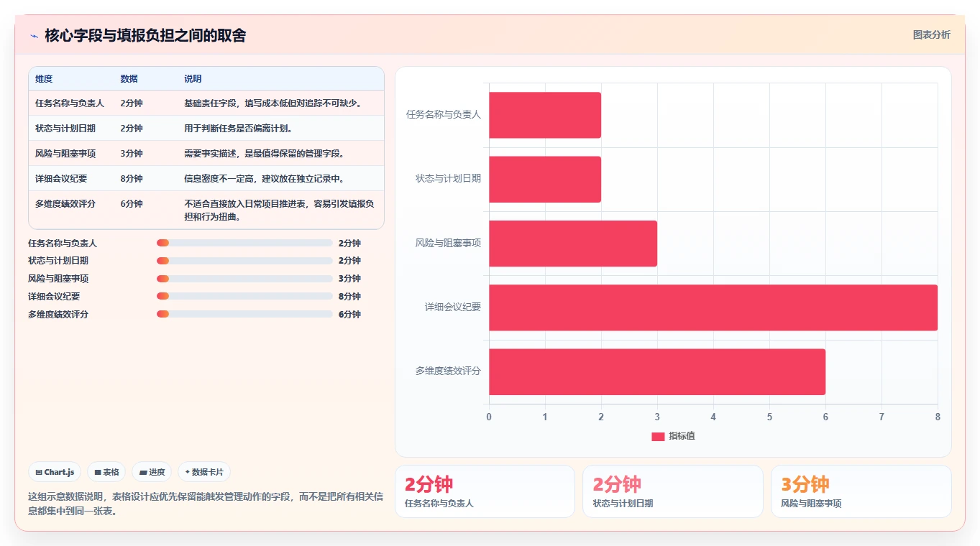Click the chart bar for 多维度绩效评分
980x546 pixels.
(657, 371)
